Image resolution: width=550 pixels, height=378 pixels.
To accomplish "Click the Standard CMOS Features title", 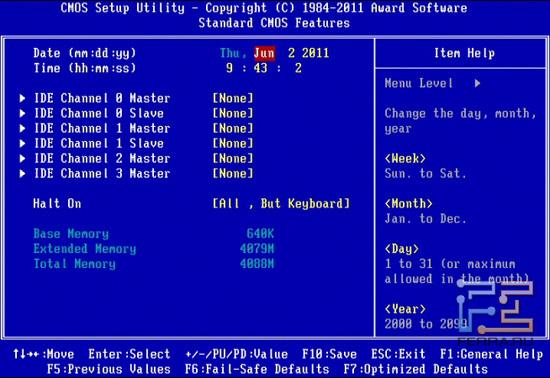I will [274, 23].
